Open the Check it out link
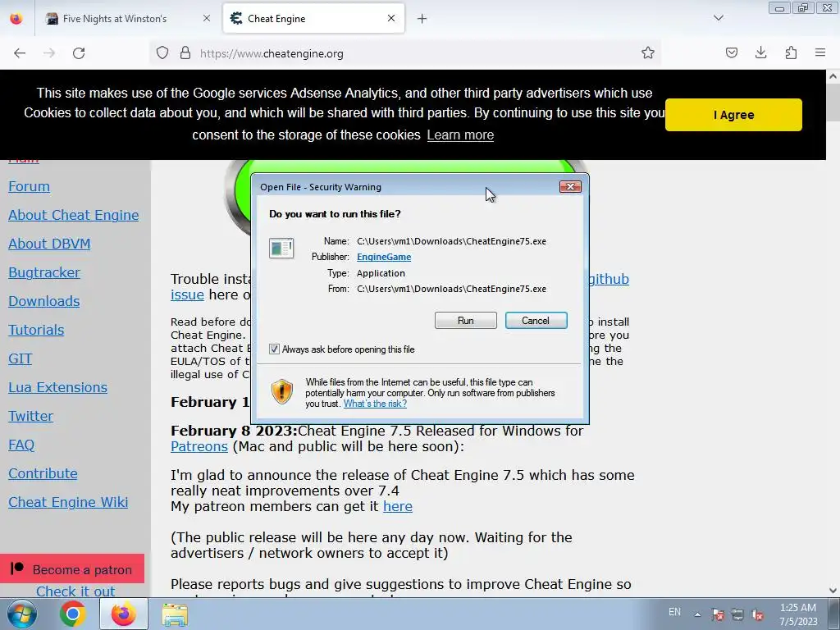The width and height of the screenshot is (840, 630). (75, 591)
